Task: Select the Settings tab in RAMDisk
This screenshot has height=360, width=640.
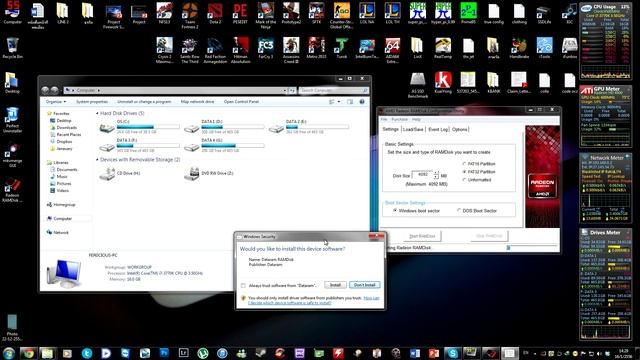Action: 390,129
